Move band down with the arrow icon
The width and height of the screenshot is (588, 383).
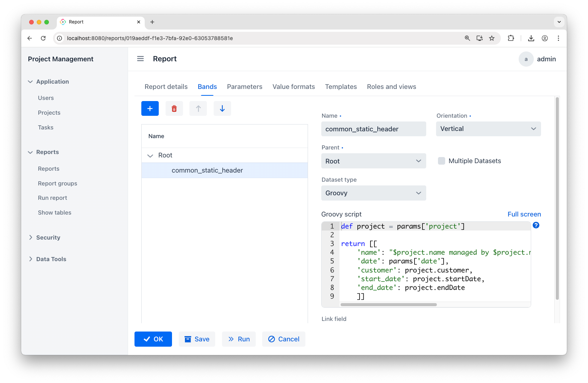(222, 109)
